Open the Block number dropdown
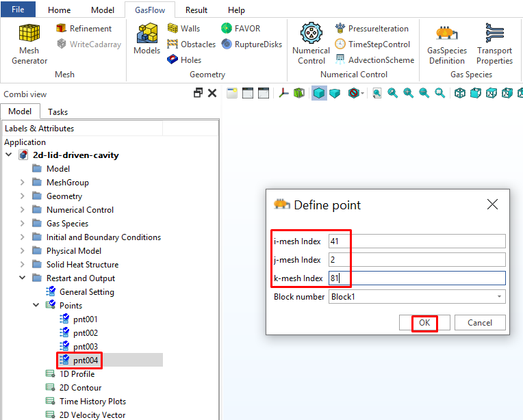This screenshot has width=523, height=420. (500, 297)
